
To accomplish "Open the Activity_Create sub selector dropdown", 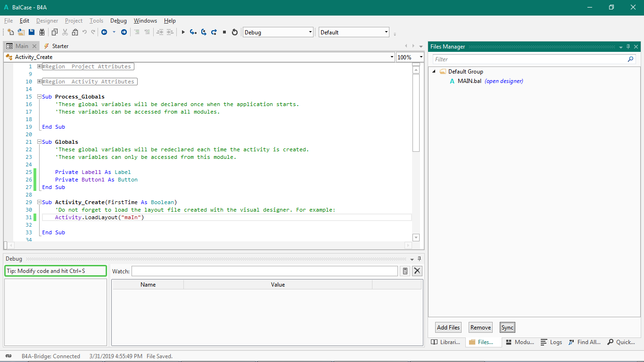I will click(392, 57).
